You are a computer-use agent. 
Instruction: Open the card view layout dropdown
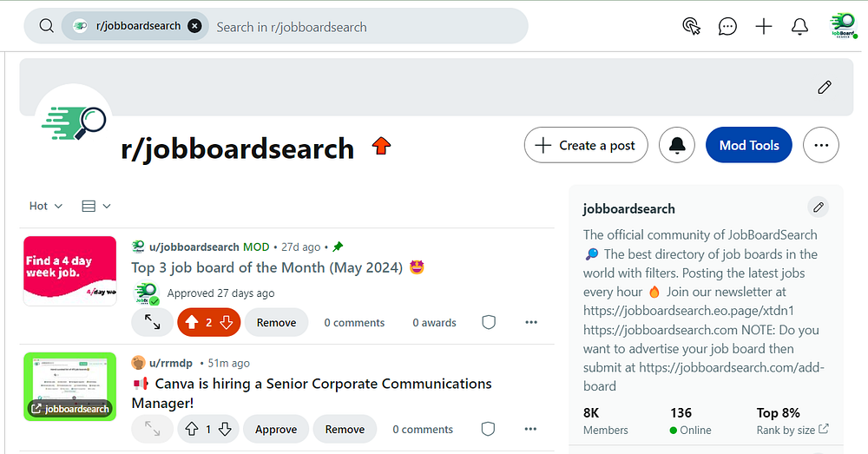click(x=95, y=206)
